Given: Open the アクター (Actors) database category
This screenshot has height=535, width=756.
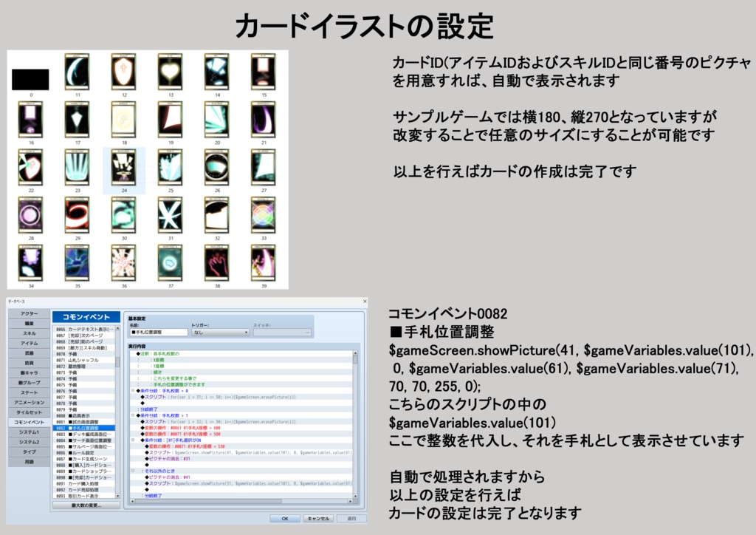Looking at the screenshot, I should tap(31, 314).
